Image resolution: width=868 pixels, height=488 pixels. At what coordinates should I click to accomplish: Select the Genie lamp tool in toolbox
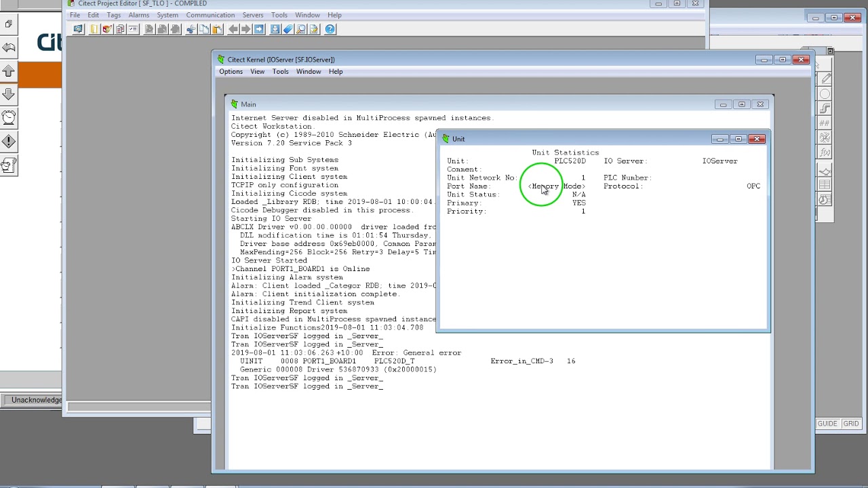coord(825,171)
